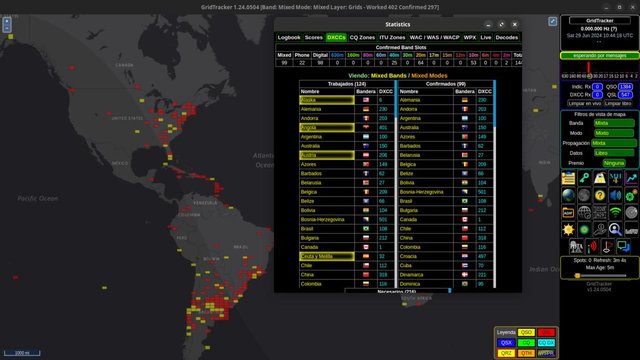Screen dimensions: 640x360
Task: Adjust the Max Age slider handle
Action: 577,276
